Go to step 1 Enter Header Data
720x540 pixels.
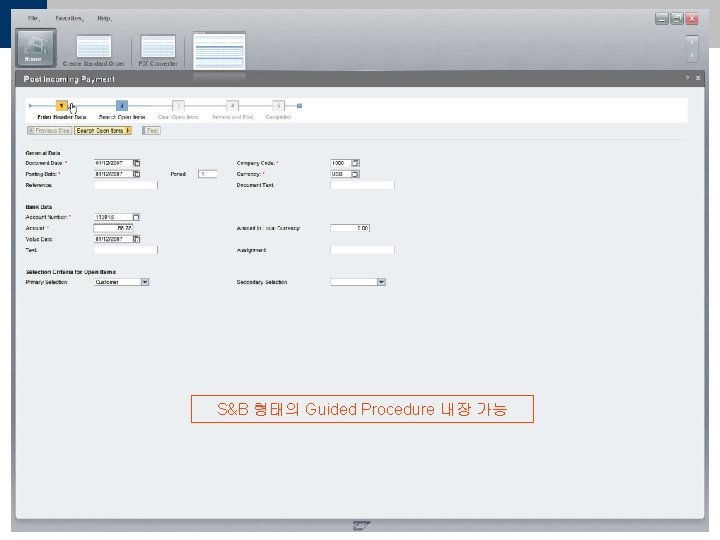62,106
